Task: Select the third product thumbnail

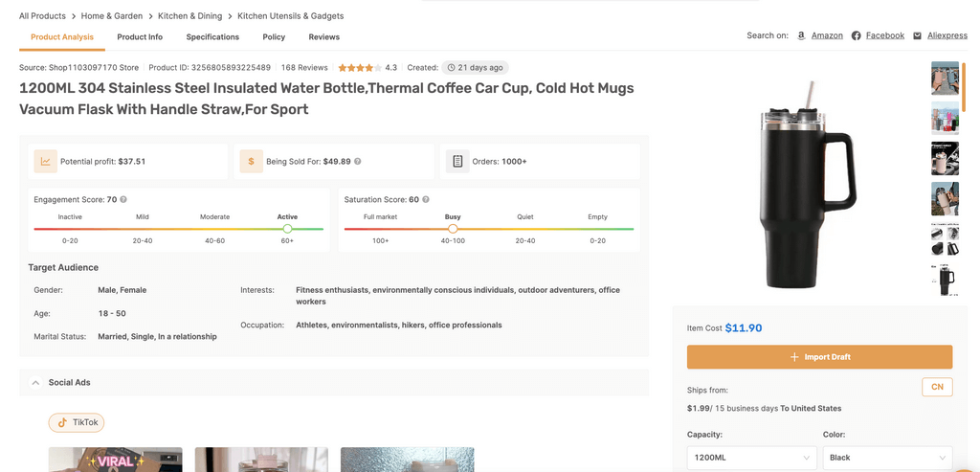Action: coord(945,158)
